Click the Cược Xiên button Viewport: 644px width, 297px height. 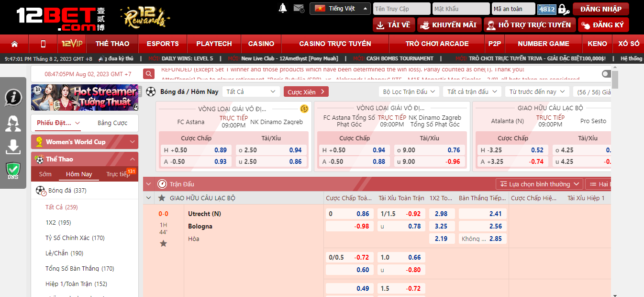coord(306,91)
